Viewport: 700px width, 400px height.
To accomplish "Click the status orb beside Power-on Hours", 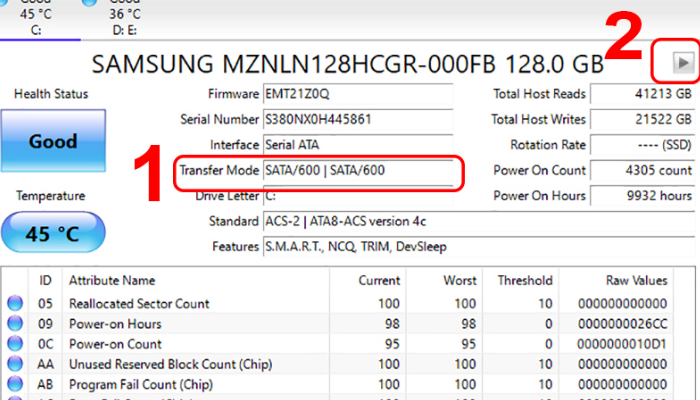I will 15,324.
